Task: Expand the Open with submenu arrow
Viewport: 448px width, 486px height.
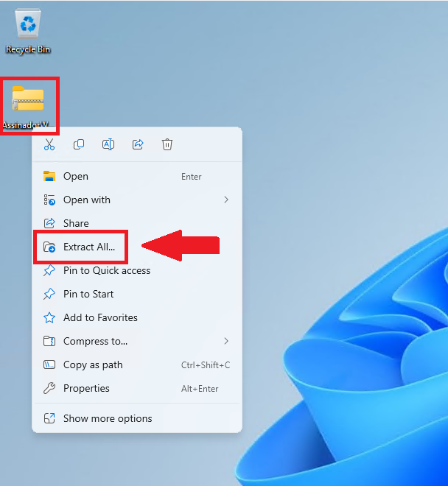Action: pos(226,200)
